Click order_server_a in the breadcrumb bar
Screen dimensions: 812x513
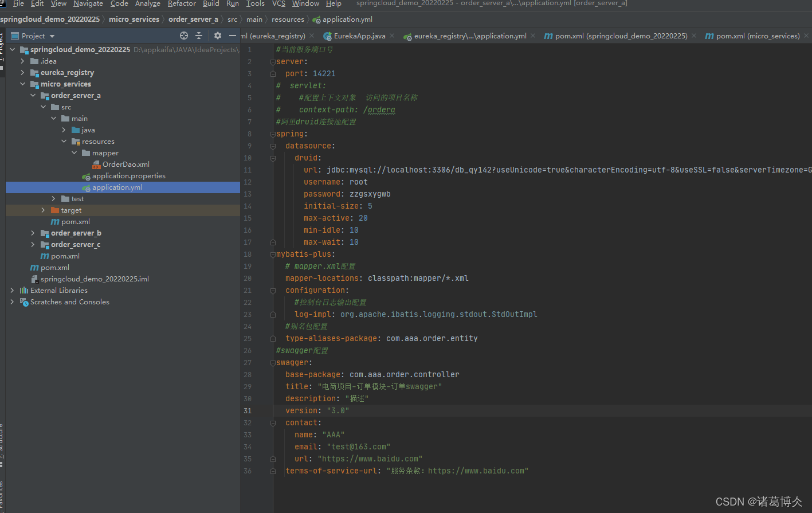click(x=193, y=19)
